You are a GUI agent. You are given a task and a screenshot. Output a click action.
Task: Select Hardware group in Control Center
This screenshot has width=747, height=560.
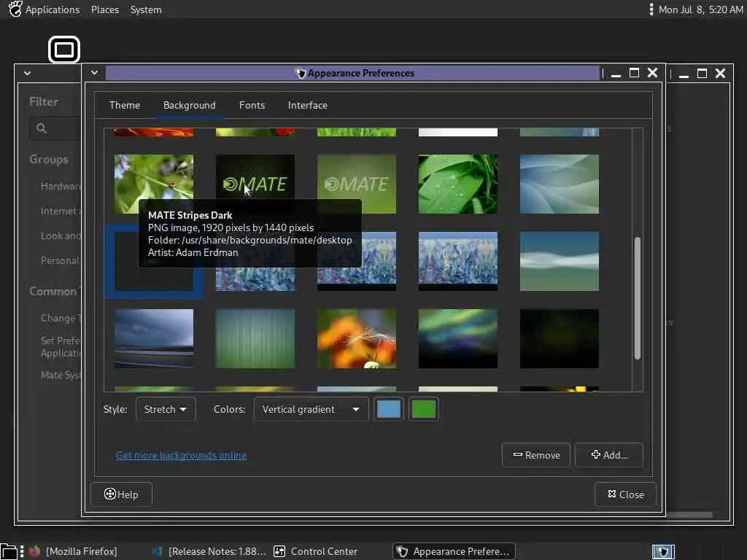[x=61, y=186]
